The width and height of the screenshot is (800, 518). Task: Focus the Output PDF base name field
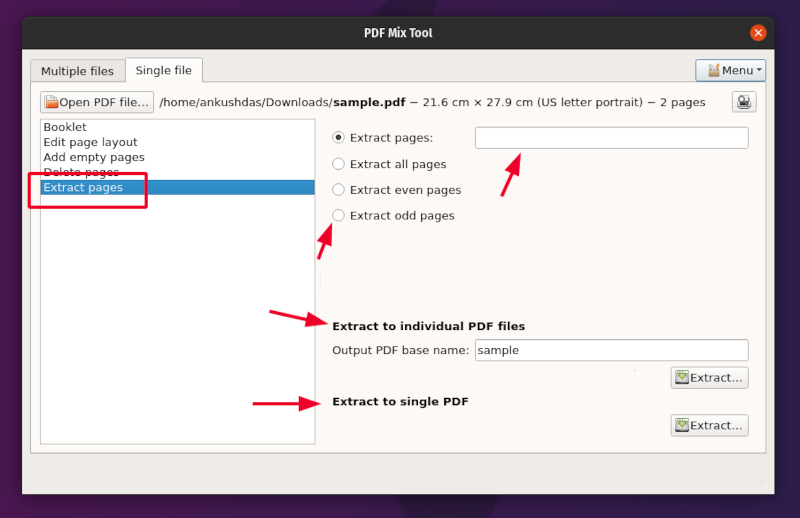(611, 351)
